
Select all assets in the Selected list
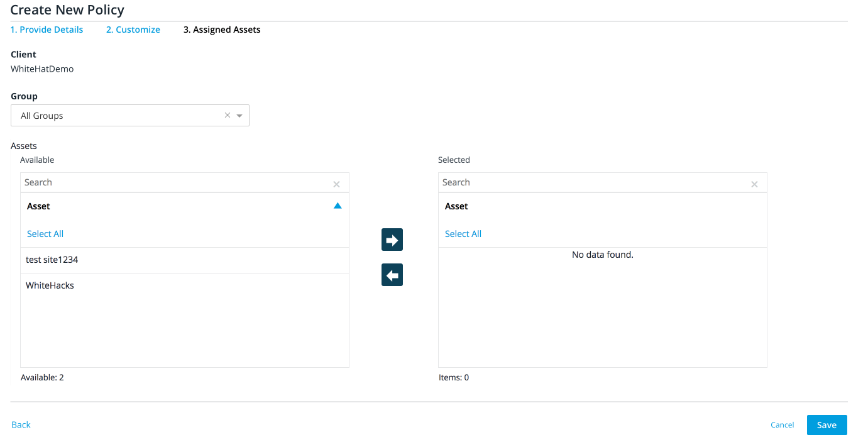click(x=463, y=233)
